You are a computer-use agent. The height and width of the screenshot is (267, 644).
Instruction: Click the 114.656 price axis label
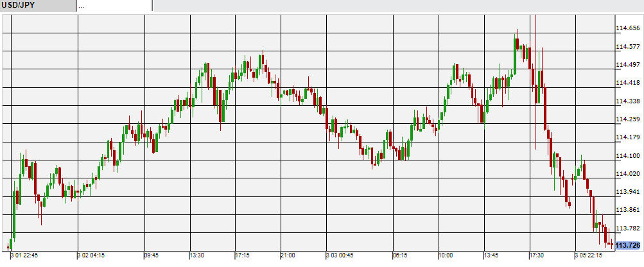[627, 28]
